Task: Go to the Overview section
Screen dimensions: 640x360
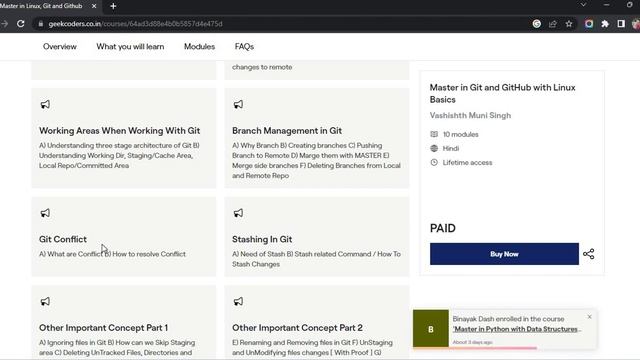Action: [60, 47]
